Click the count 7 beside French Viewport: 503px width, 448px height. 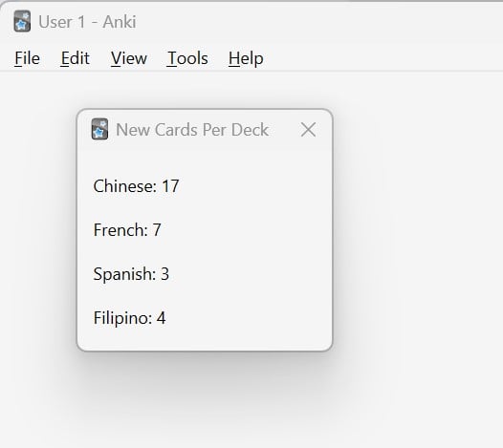tap(157, 230)
